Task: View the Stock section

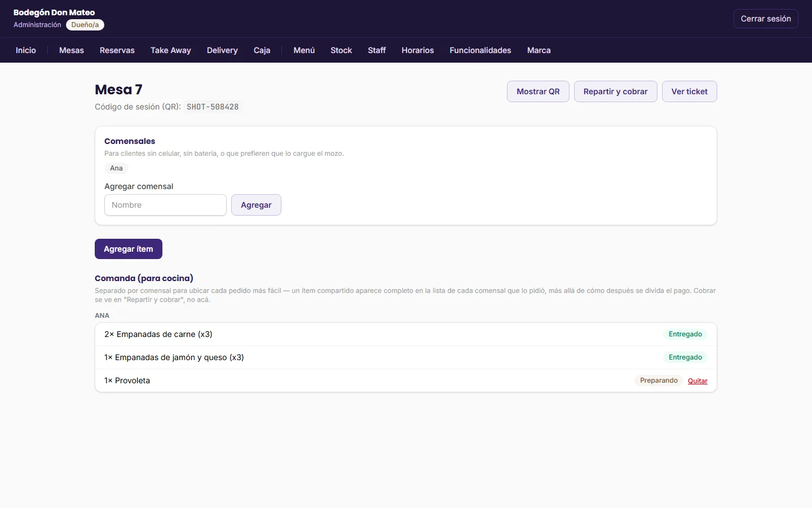Action: (x=341, y=50)
